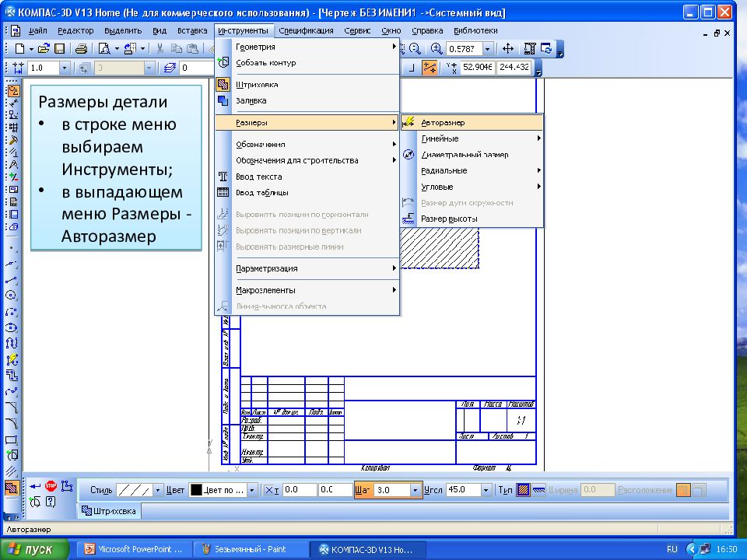Viewport: 747px width, 560px height.
Task: Open the zoom scale 0.5787 dropdown
Action: pyautogui.click(x=487, y=48)
